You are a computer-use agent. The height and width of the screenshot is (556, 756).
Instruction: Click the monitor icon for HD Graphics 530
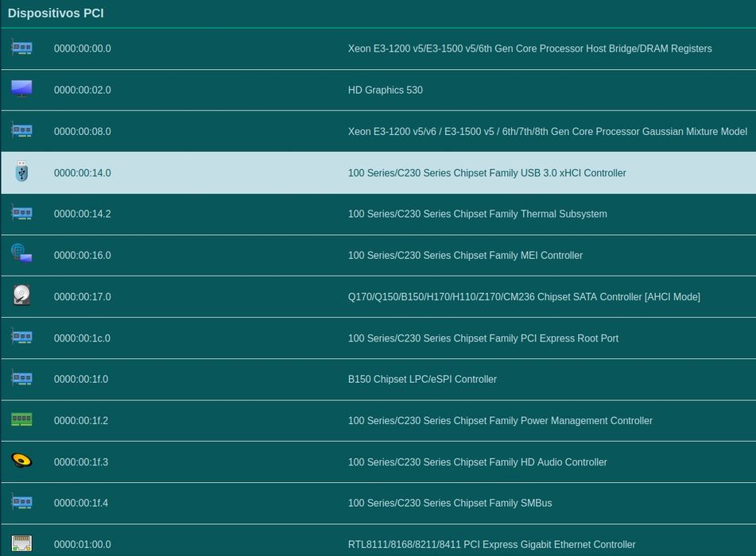click(x=21, y=89)
